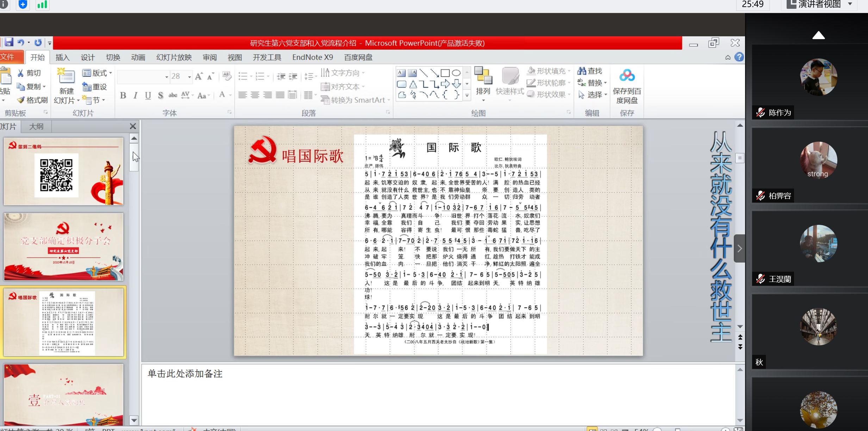The width and height of the screenshot is (868, 431).
Task: Open Find (查找) in the Editing group
Action: click(x=590, y=70)
